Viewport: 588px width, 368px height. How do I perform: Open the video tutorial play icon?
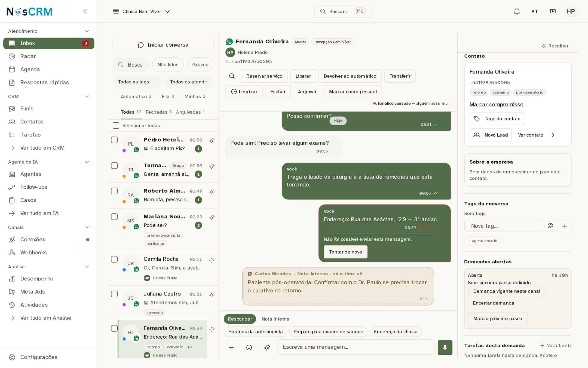click(553, 11)
